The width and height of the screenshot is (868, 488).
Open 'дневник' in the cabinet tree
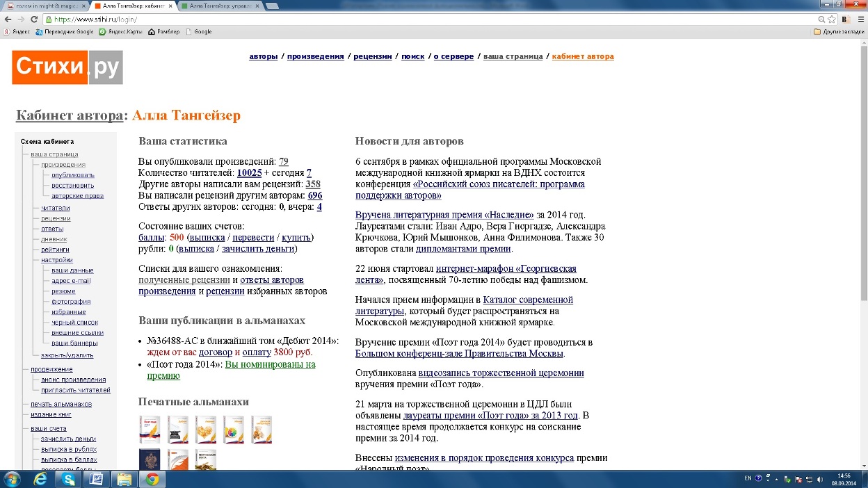click(x=54, y=239)
